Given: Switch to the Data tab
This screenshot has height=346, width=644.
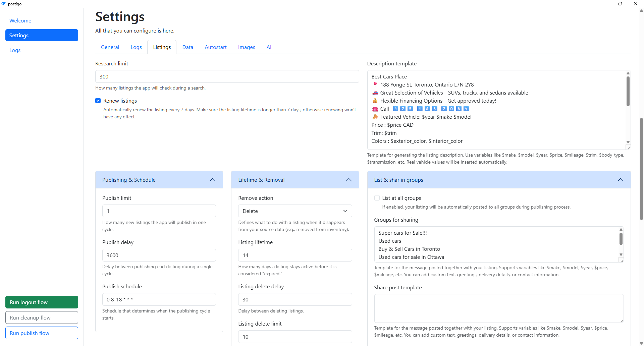Looking at the screenshot, I should coord(187,47).
